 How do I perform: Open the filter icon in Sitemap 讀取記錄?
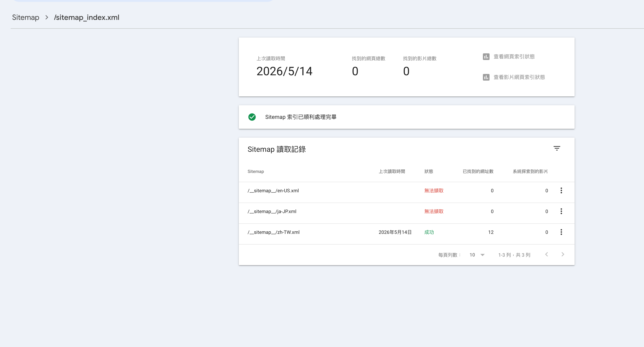click(557, 148)
